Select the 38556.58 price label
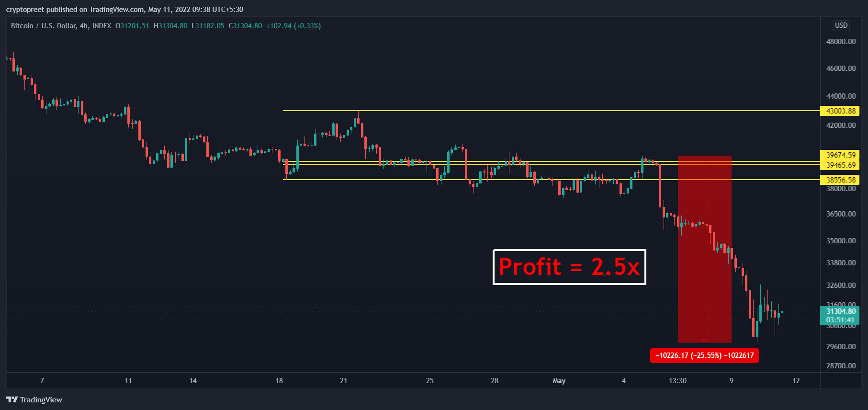This screenshot has width=868, height=410. (x=840, y=180)
